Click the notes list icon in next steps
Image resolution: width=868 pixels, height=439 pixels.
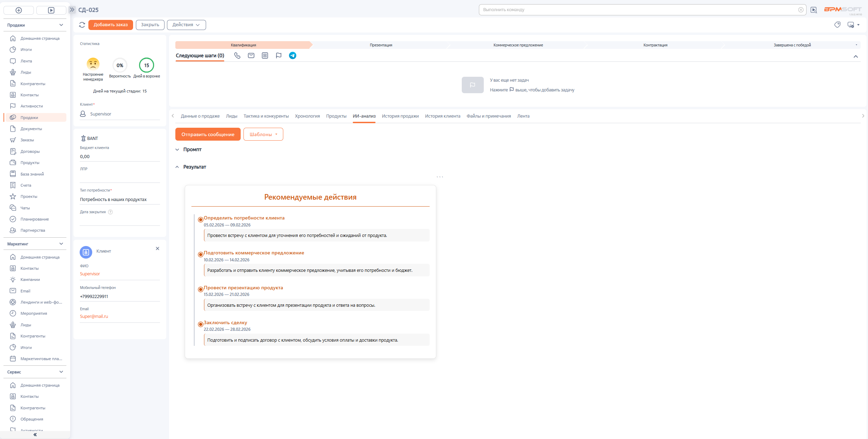click(x=265, y=55)
